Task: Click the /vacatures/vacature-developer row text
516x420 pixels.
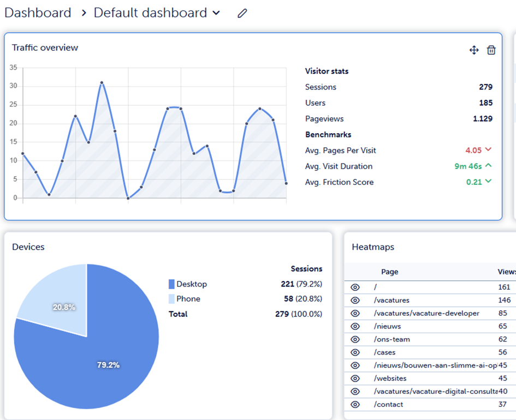Action: coord(426,313)
